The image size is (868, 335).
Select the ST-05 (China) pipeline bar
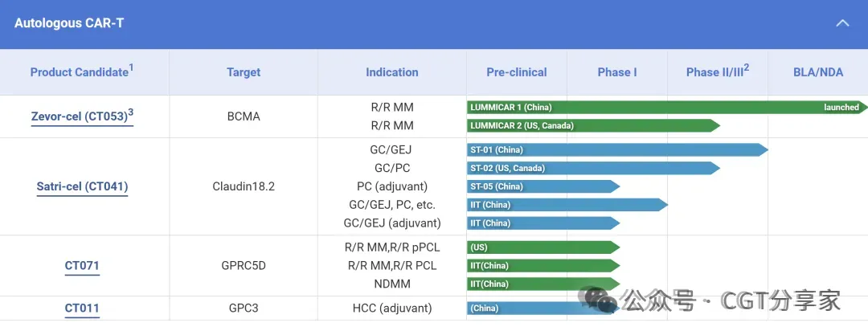click(543, 186)
